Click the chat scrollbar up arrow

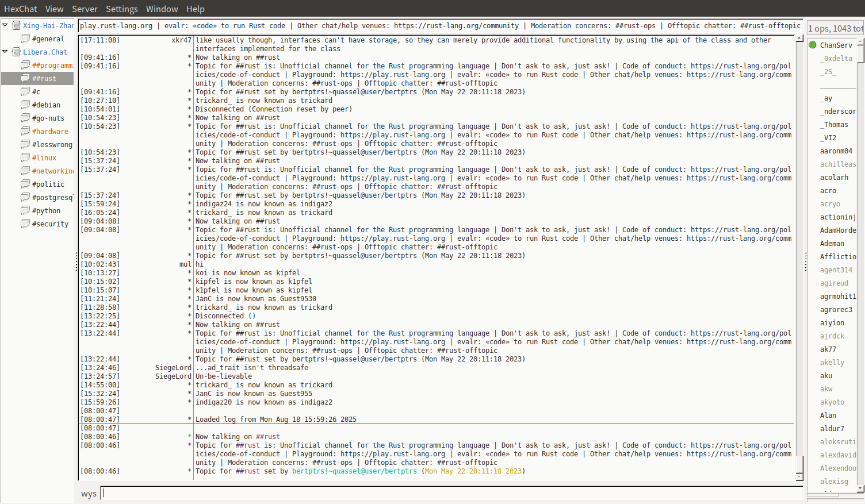[x=799, y=39]
